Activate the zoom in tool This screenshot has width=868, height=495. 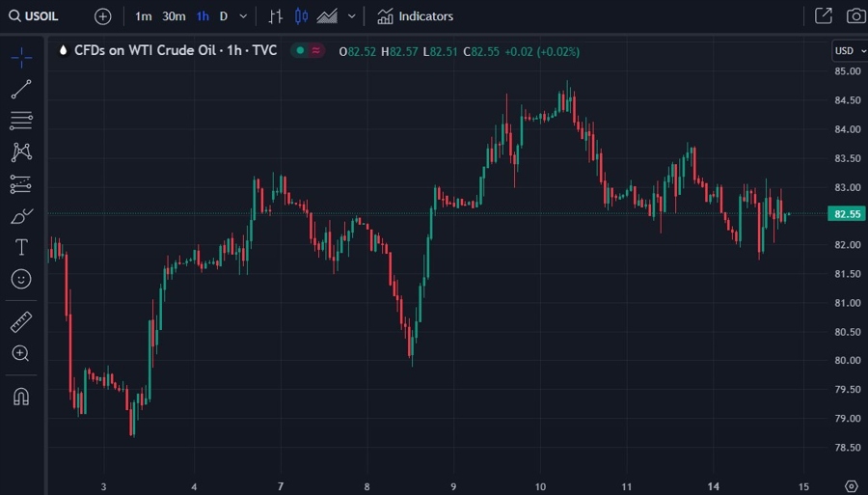point(21,353)
